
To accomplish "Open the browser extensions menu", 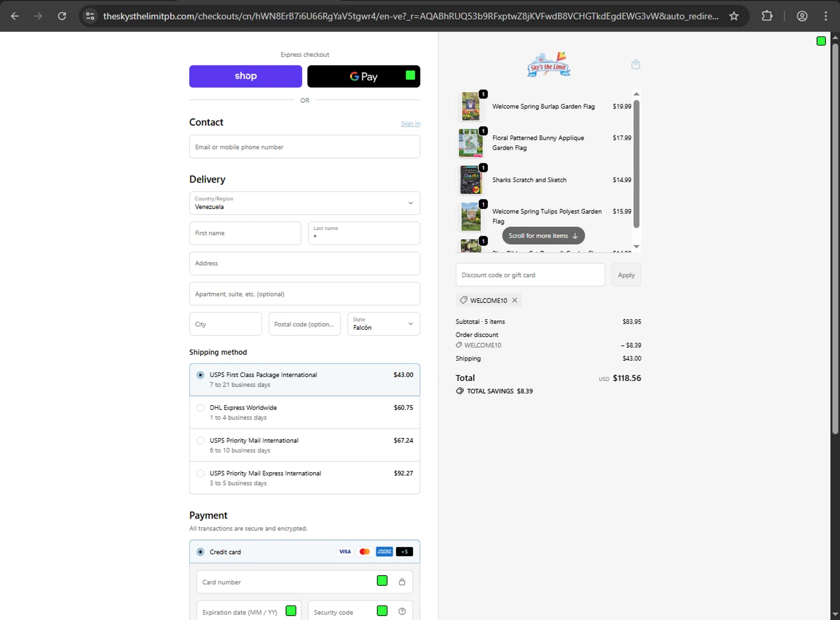I will click(x=767, y=16).
